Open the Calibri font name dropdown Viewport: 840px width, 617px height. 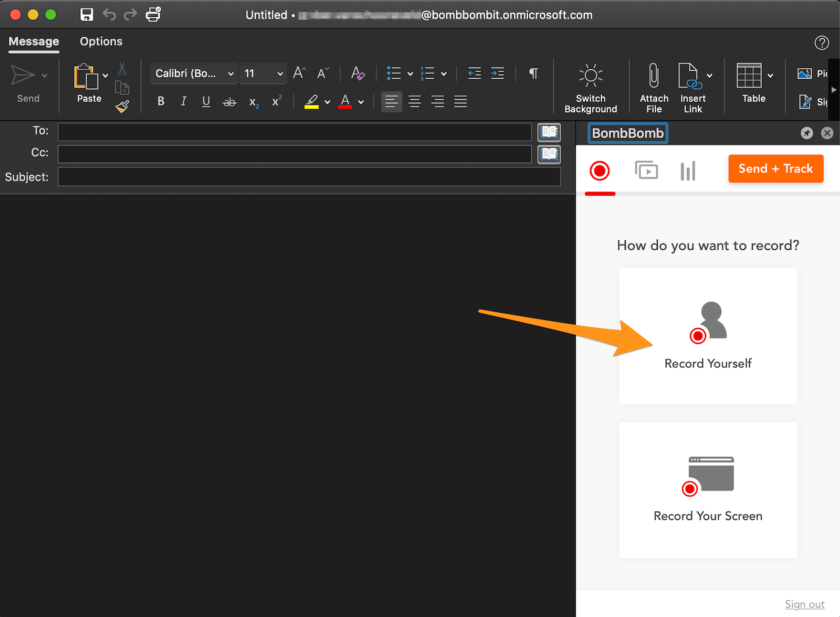click(x=193, y=73)
